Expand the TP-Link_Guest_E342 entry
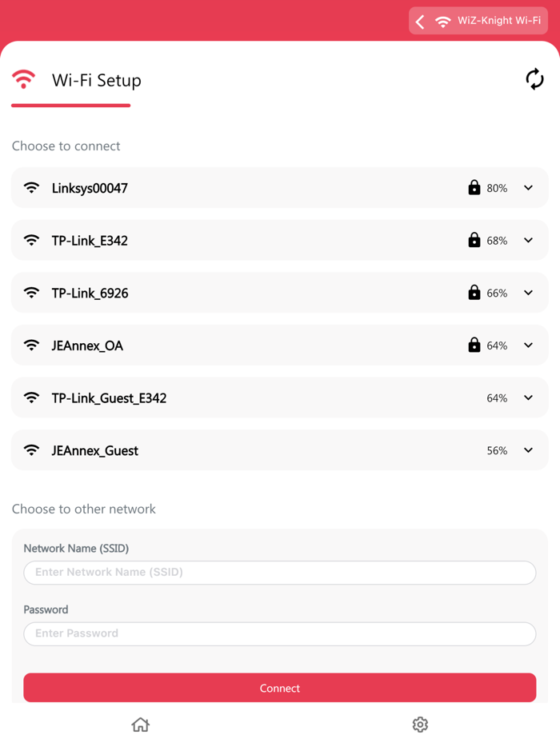560x747 pixels. click(528, 397)
